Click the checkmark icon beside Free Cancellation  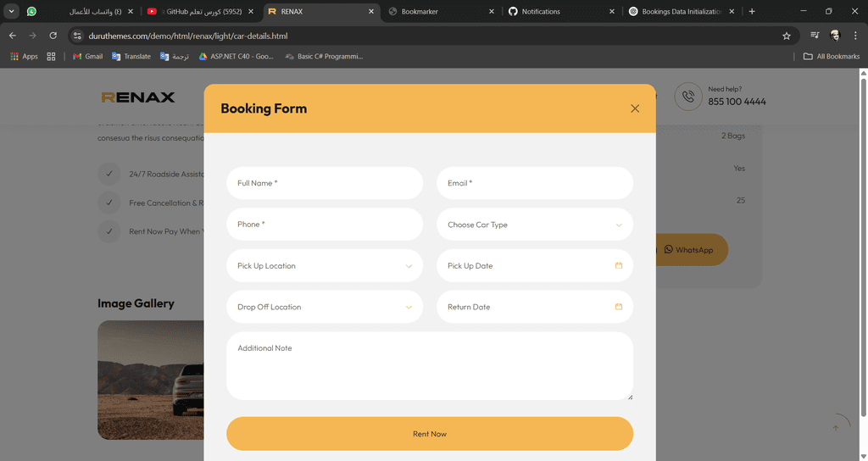point(109,203)
